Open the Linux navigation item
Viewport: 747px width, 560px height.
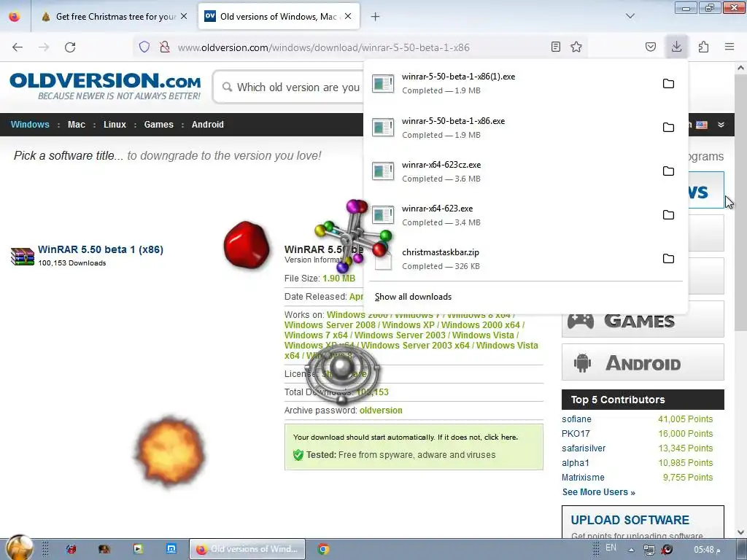tap(115, 124)
